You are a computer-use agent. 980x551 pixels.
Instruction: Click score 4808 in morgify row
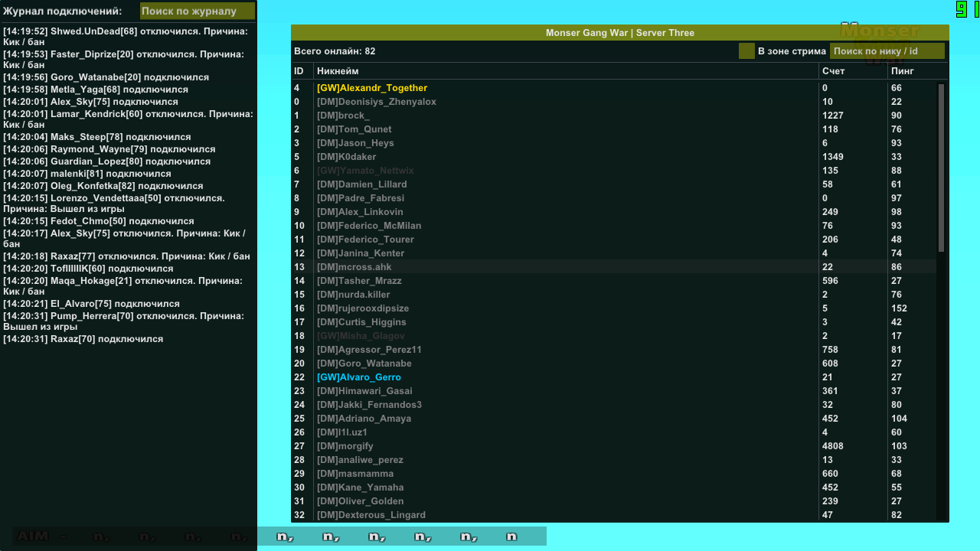(x=833, y=446)
